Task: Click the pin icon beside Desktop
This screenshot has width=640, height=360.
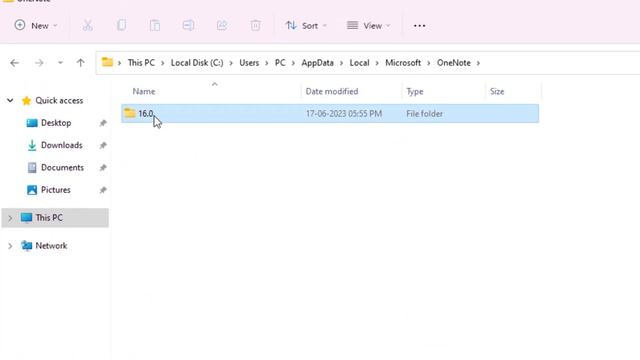Action: (x=103, y=123)
